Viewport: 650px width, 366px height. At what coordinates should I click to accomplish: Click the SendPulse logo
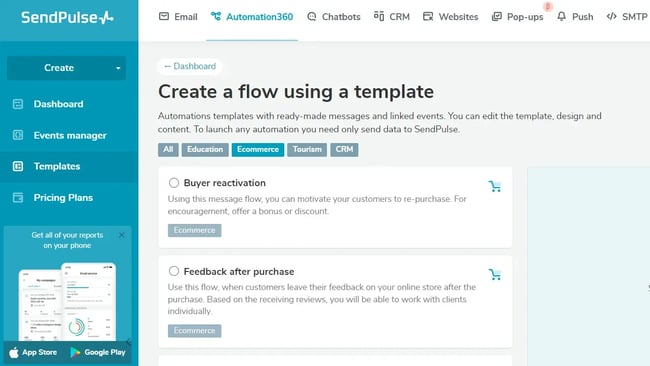(67, 17)
